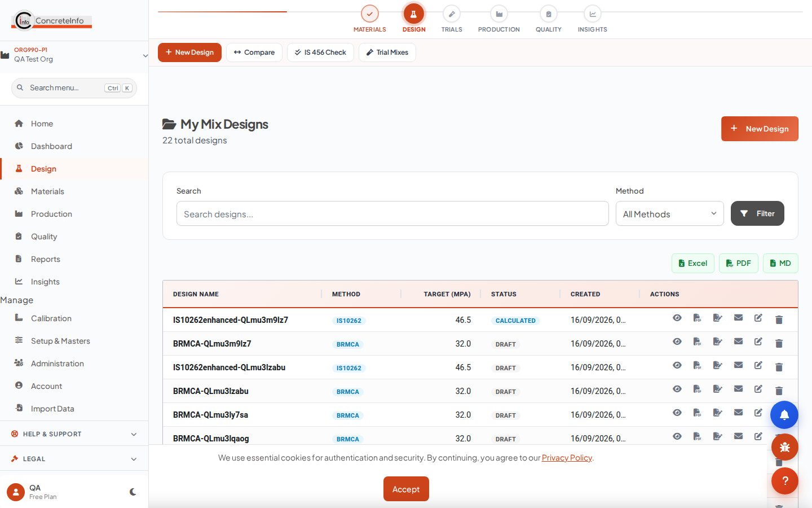The image size is (812, 508).
Task: Click the Search designs input field
Action: point(392,214)
